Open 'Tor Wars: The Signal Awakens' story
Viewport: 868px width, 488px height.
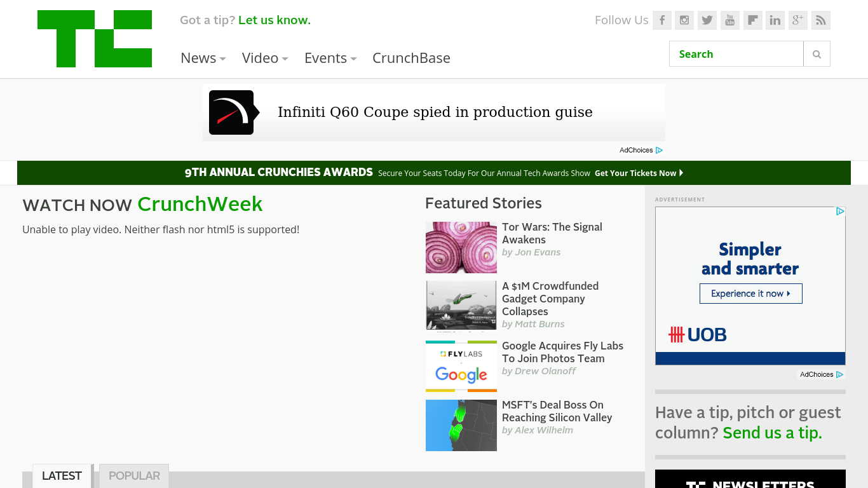(x=552, y=233)
